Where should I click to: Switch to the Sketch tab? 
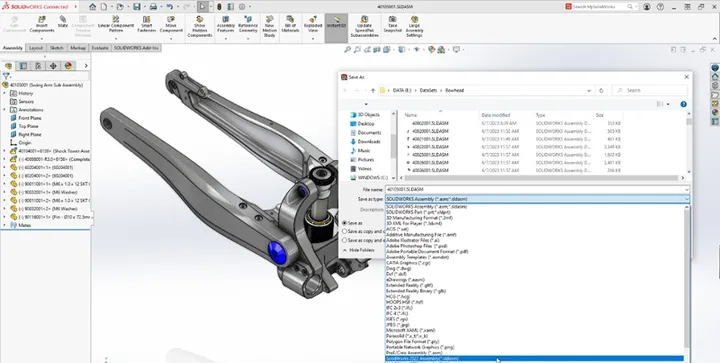[56, 48]
